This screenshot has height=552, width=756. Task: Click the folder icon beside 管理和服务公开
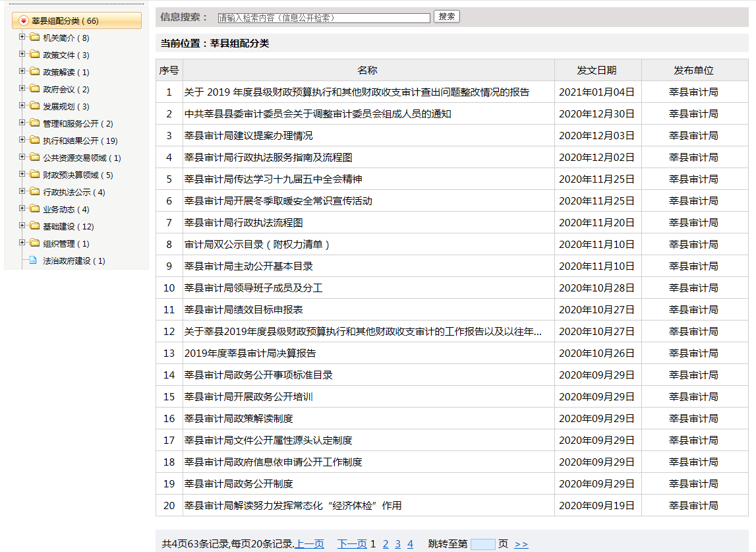35,123
